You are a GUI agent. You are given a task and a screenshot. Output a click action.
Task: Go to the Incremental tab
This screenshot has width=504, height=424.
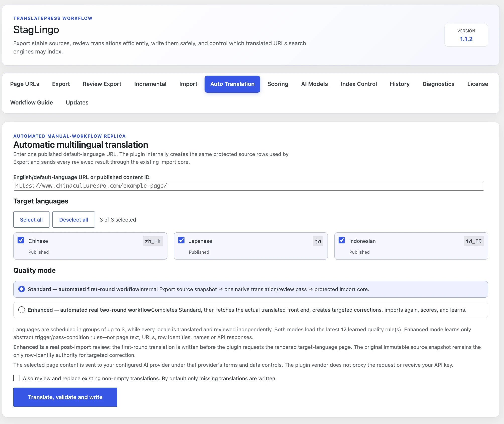point(150,84)
